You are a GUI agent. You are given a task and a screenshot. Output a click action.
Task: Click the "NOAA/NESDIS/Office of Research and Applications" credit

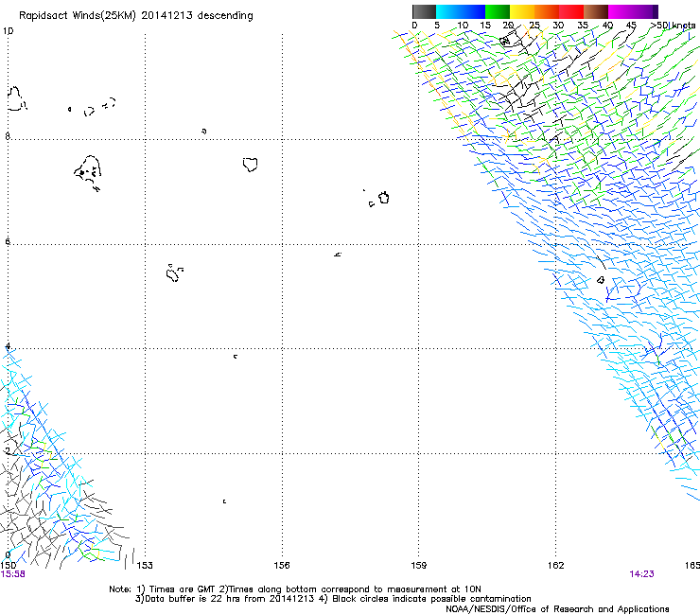pyautogui.click(x=557, y=609)
